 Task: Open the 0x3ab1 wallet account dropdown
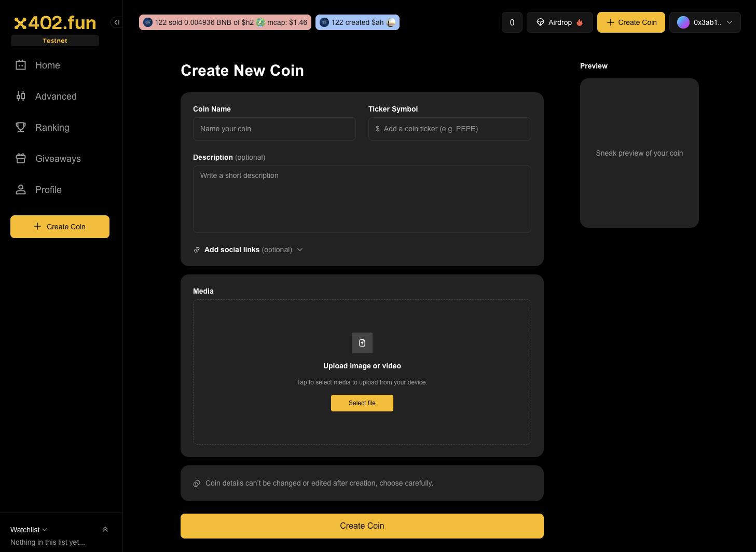(x=705, y=22)
